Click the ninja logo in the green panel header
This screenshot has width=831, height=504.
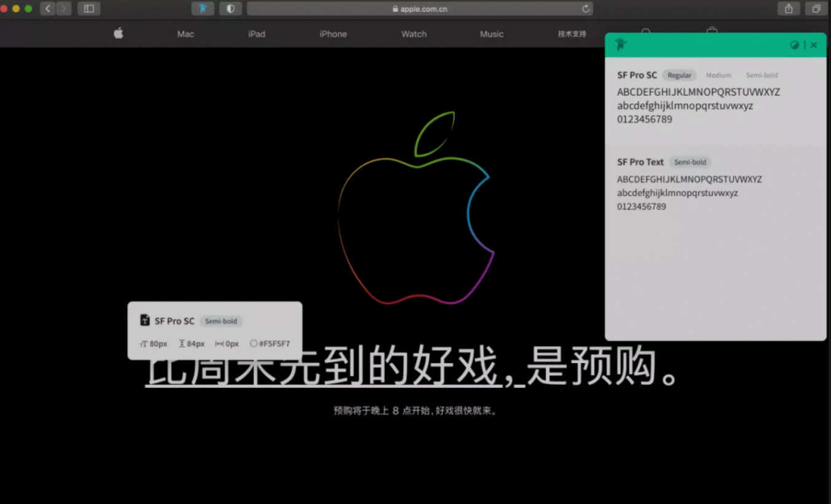point(621,45)
